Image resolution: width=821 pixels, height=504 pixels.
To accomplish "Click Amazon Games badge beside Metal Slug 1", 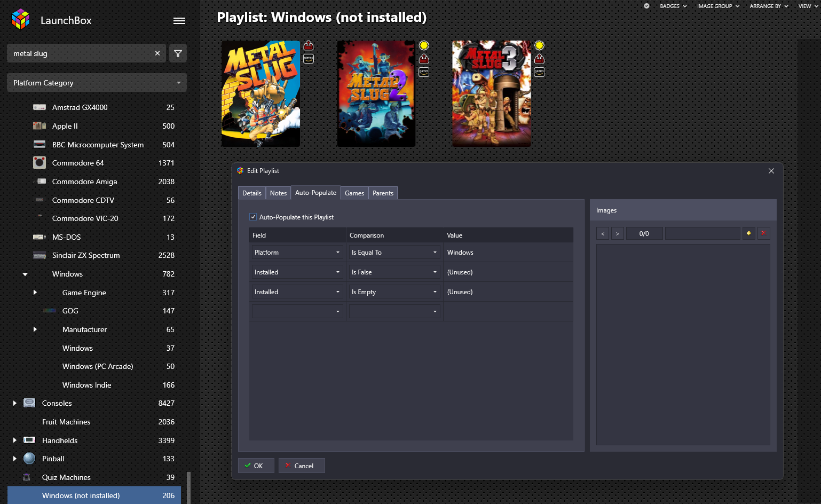I will [x=309, y=59].
